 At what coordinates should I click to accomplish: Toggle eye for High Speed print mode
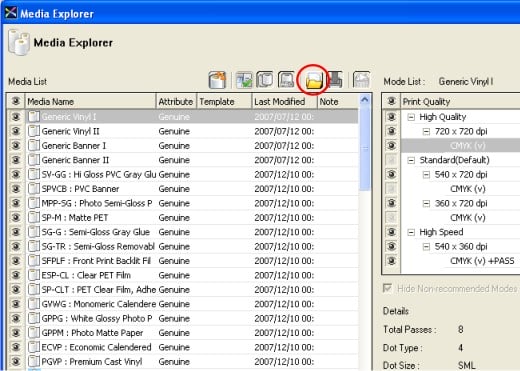click(x=392, y=232)
